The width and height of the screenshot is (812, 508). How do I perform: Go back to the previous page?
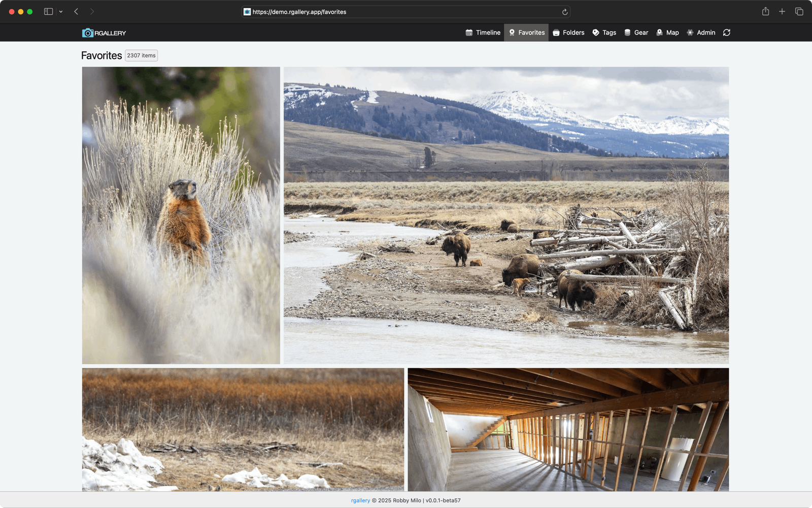click(x=76, y=12)
